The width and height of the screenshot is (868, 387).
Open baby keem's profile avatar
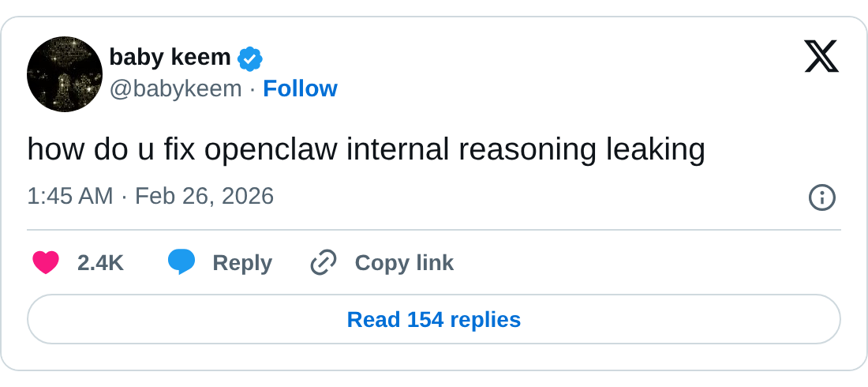coord(65,73)
